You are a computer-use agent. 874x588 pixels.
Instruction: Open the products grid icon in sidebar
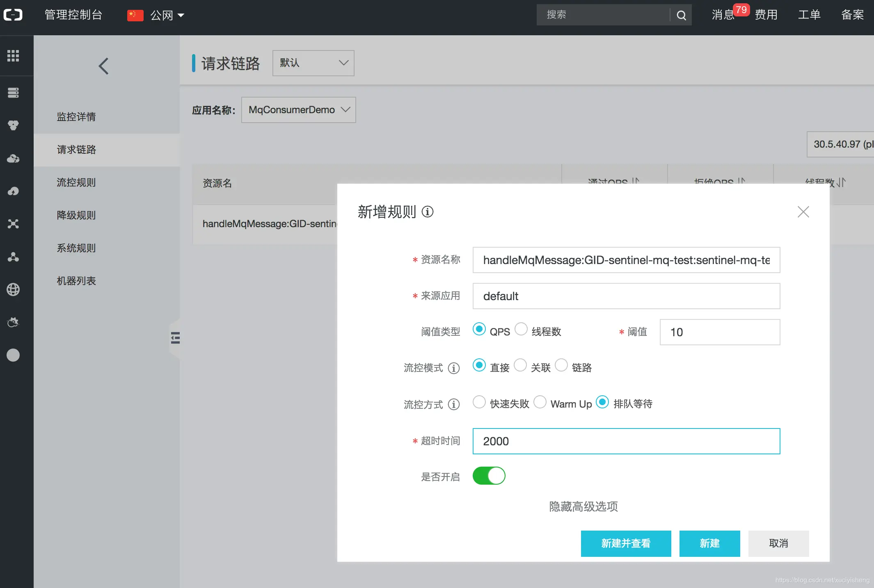pyautogui.click(x=13, y=55)
